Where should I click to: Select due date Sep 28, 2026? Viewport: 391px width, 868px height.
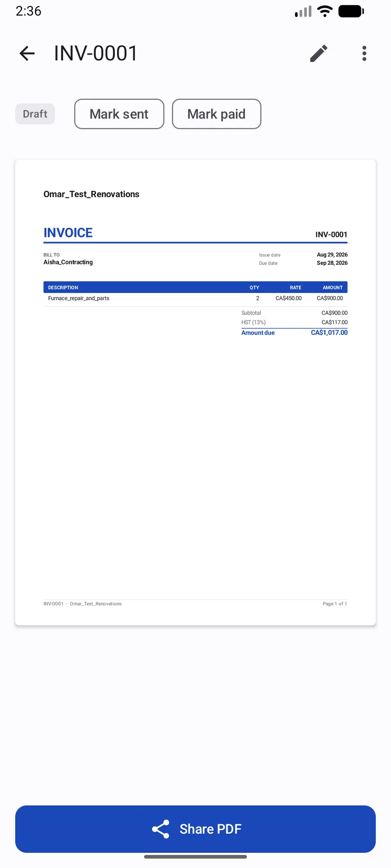click(332, 263)
